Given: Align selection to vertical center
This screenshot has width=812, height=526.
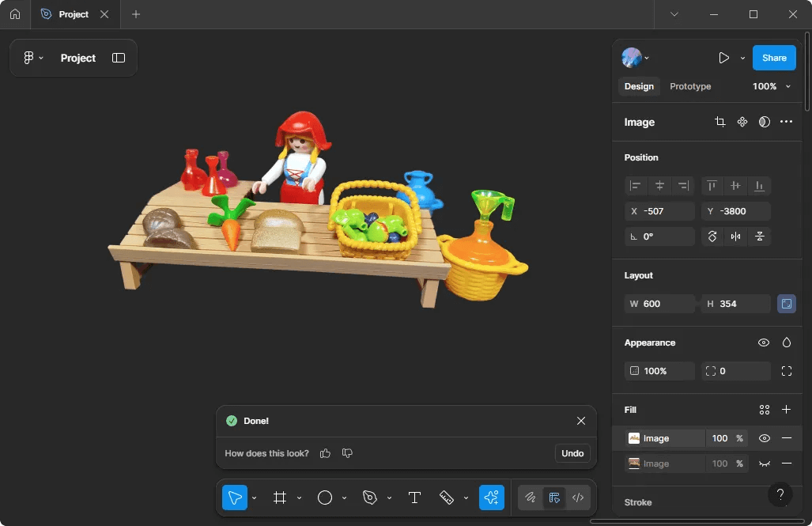Looking at the screenshot, I should point(735,186).
